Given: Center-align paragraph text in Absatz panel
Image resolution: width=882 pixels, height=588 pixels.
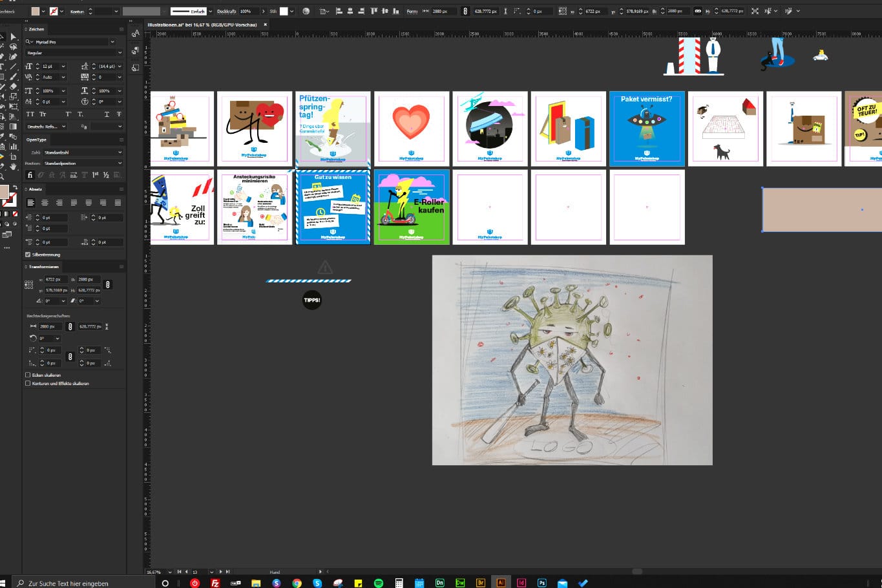Looking at the screenshot, I should coord(45,202).
